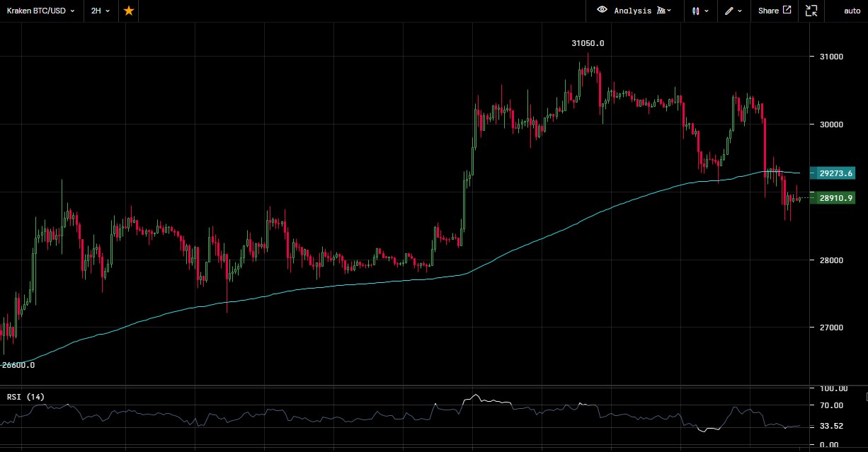The height and width of the screenshot is (452, 868).
Task: Click the 31050.0 high price label
Action: point(588,43)
